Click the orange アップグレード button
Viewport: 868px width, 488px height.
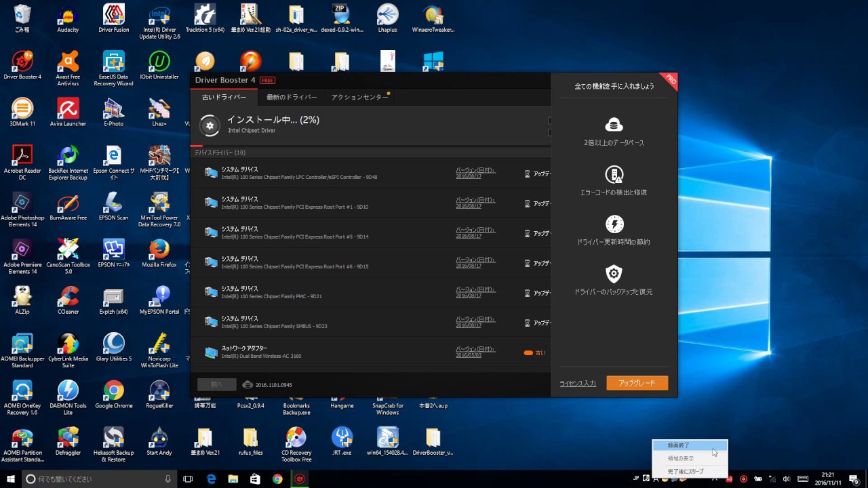click(x=637, y=383)
